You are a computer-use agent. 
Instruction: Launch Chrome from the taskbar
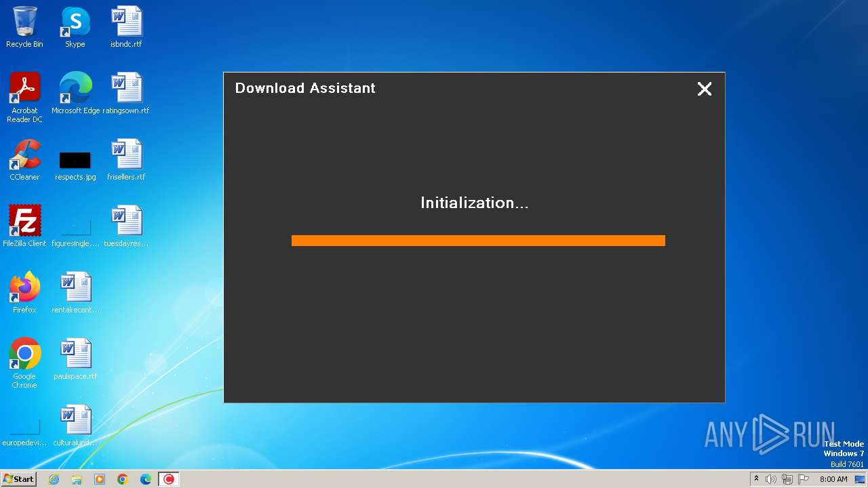[123, 479]
